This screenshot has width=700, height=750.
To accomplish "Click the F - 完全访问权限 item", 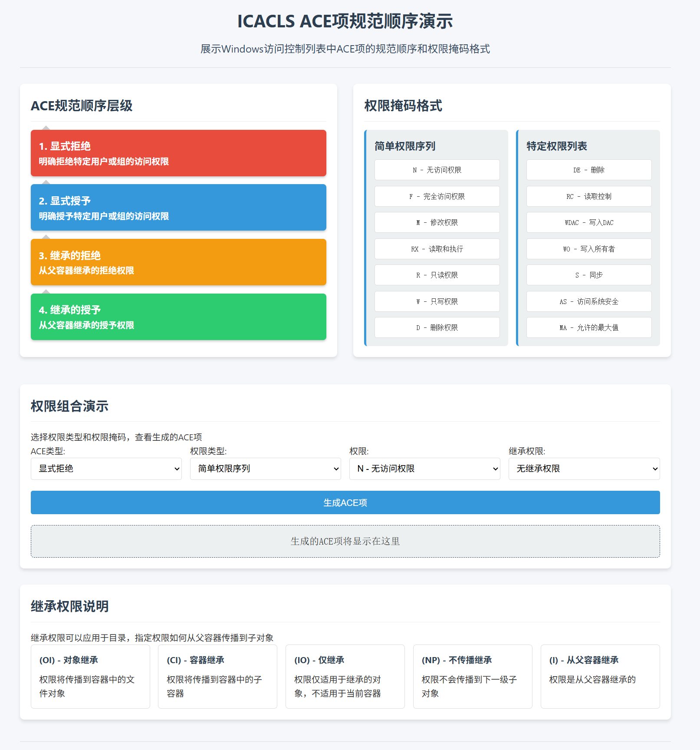I will pyautogui.click(x=437, y=196).
